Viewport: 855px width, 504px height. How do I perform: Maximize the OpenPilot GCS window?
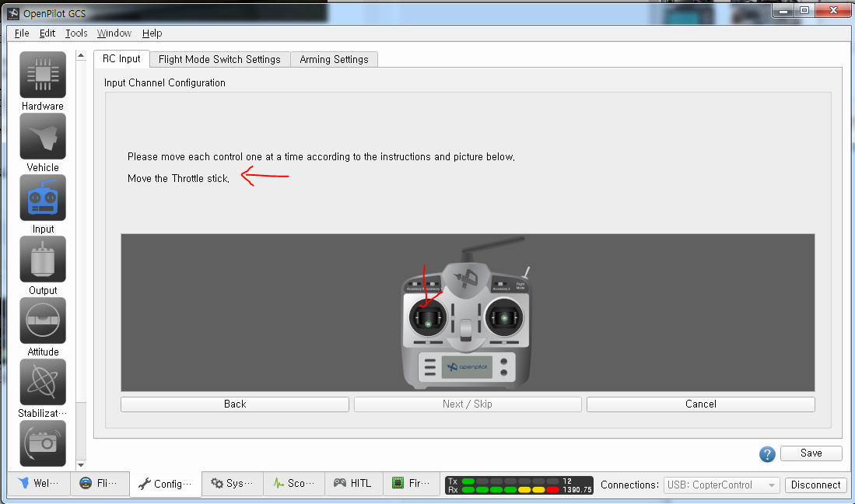coord(804,10)
